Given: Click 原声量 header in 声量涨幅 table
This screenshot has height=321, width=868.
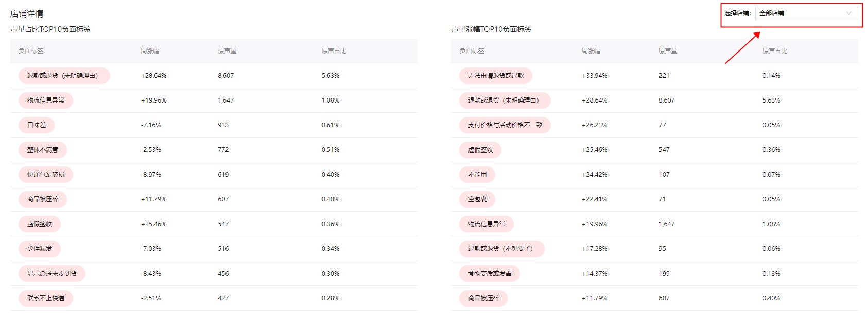Looking at the screenshot, I should tap(668, 51).
